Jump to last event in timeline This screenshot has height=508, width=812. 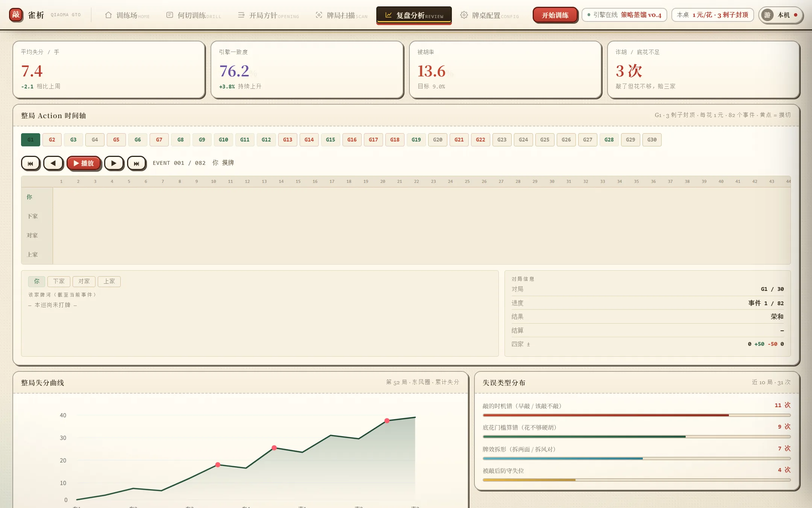click(x=136, y=163)
